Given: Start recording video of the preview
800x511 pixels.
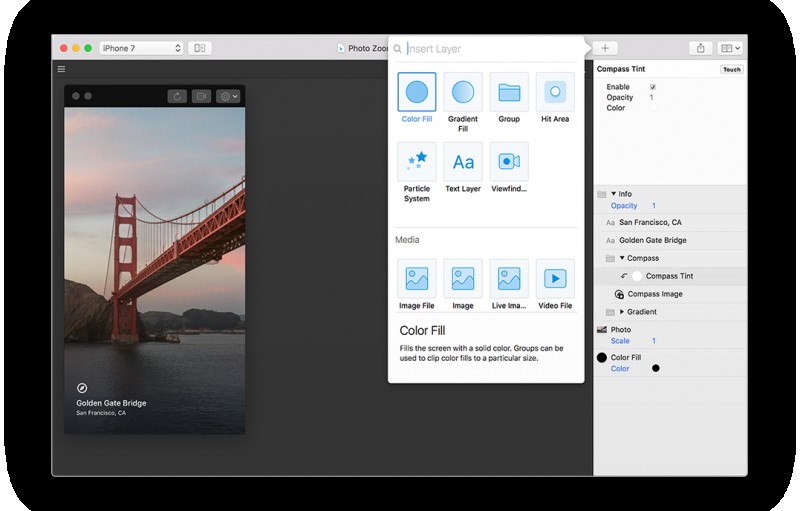Looking at the screenshot, I should click(202, 96).
